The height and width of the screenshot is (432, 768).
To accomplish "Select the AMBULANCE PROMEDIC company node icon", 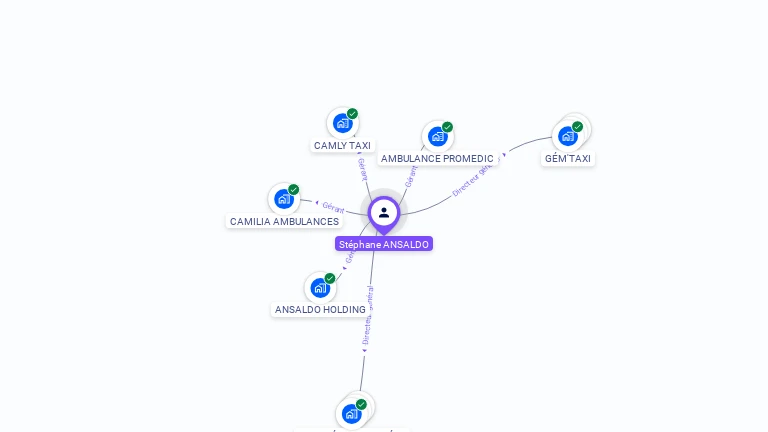I will pyautogui.click(x=437, y=136).
